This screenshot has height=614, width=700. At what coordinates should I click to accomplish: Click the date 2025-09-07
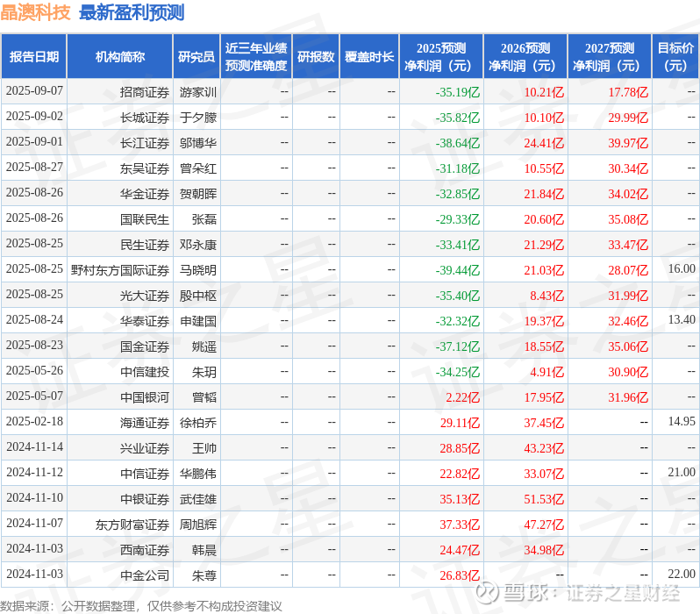click(x=34, y=90)
